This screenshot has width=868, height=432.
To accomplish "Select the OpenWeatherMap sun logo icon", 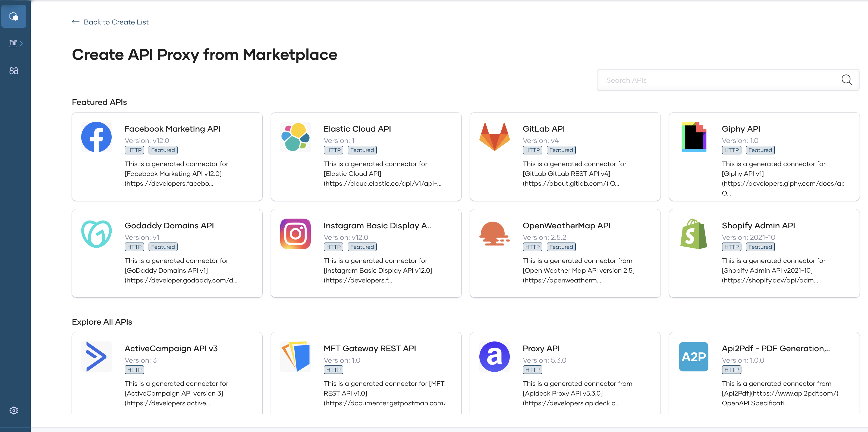I will coord(495,234).
